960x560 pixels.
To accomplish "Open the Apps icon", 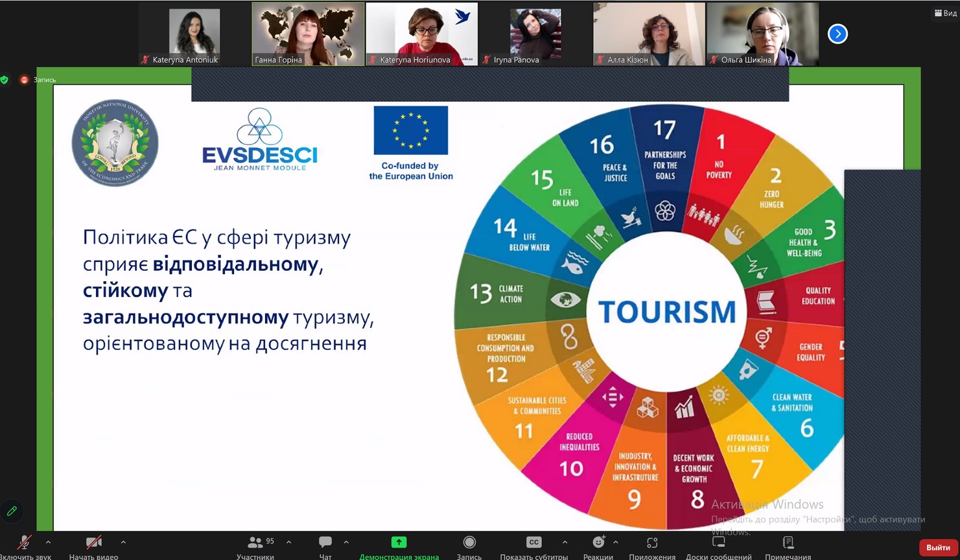I will 652,542.
